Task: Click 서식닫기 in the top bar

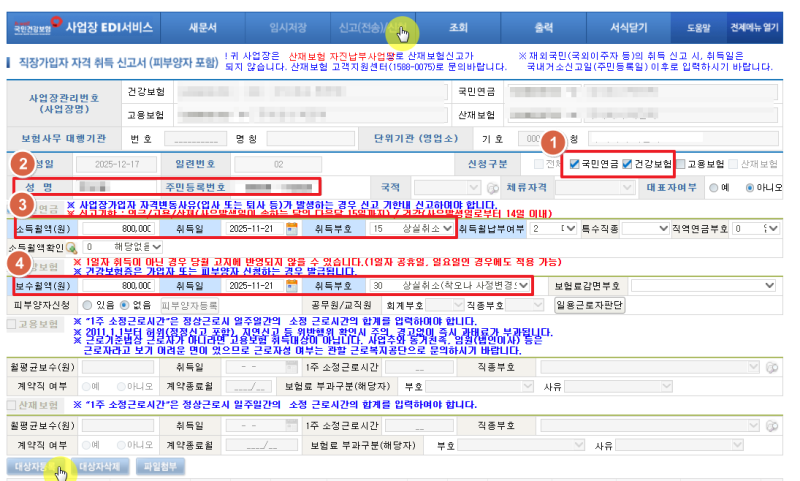Action: [629, 28]
